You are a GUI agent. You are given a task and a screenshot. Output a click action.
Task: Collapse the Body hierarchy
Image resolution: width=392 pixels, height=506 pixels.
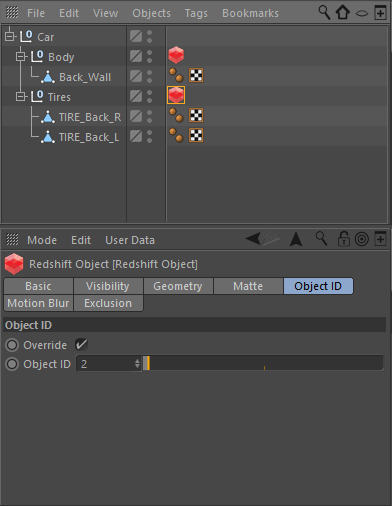(x=21, y=56)
